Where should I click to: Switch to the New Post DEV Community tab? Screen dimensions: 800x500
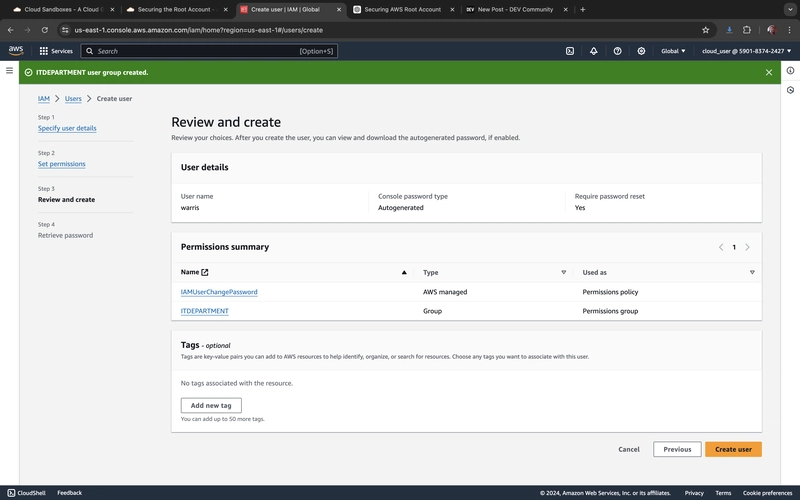click(516, 9)
